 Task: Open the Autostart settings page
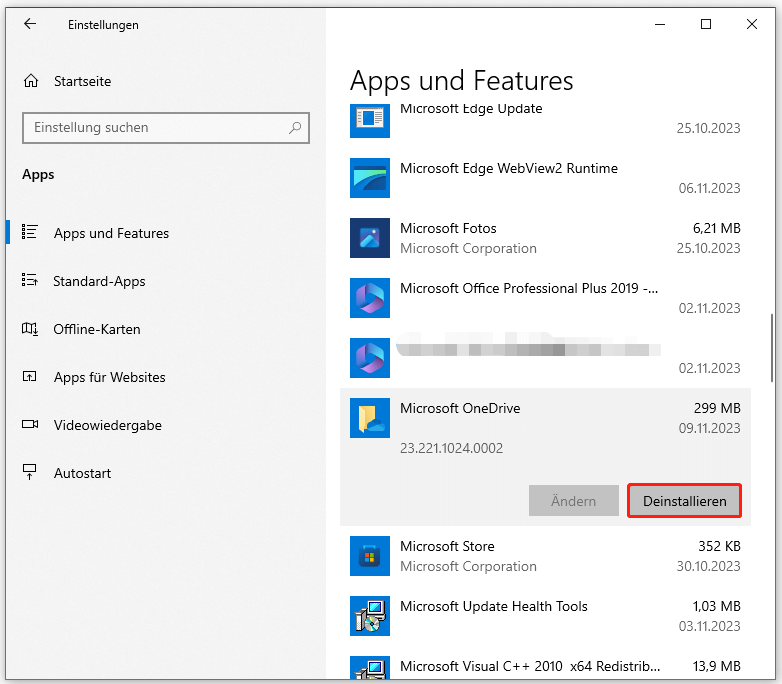click(82, 473)
